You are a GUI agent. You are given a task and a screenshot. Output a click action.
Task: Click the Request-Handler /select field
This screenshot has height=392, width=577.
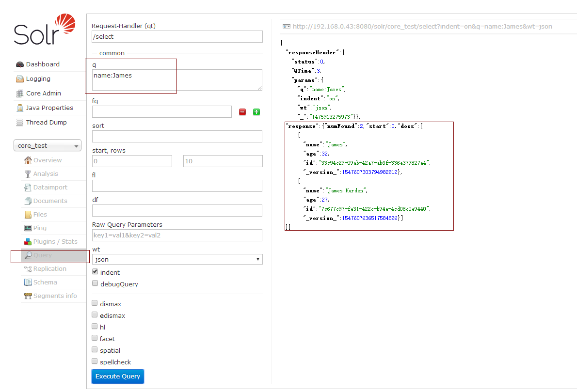(x=177, y=37)
